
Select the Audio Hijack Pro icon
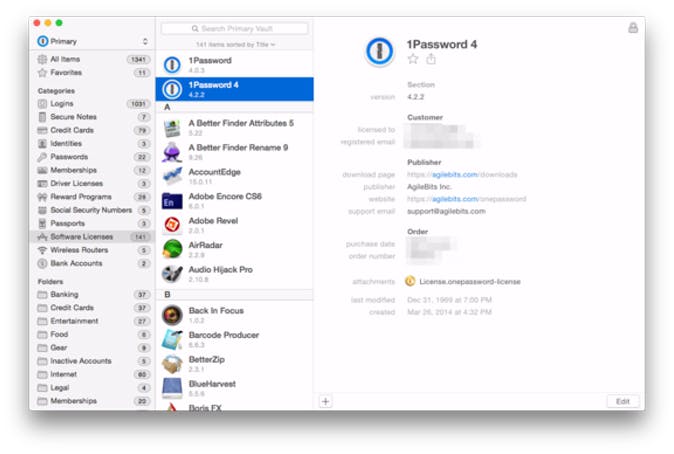pos(172,274)
